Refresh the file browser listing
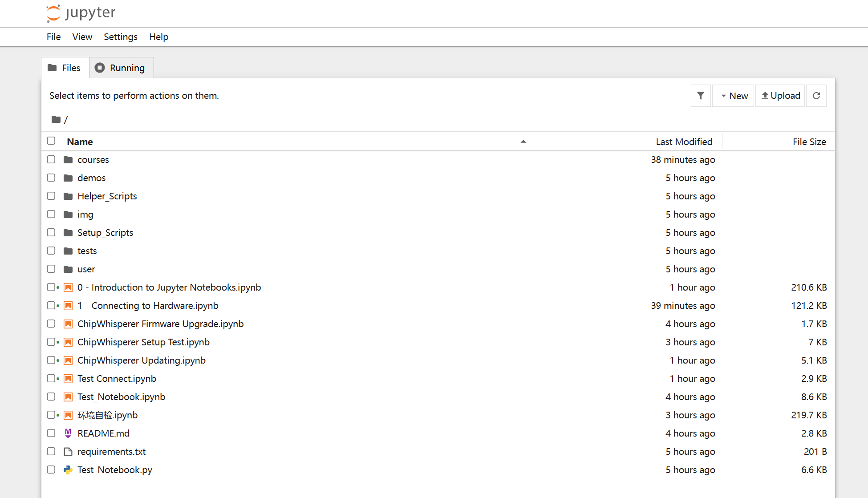 click(816, 96)
